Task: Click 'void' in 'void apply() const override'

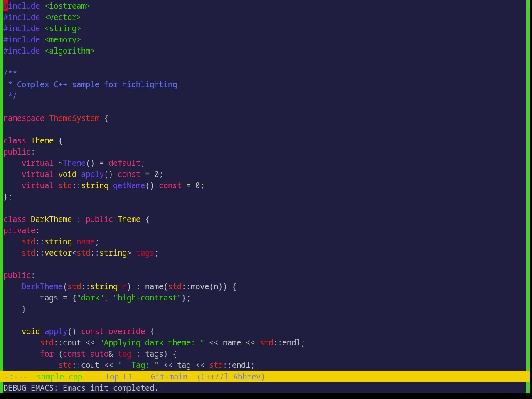Action: pos(31,331)
